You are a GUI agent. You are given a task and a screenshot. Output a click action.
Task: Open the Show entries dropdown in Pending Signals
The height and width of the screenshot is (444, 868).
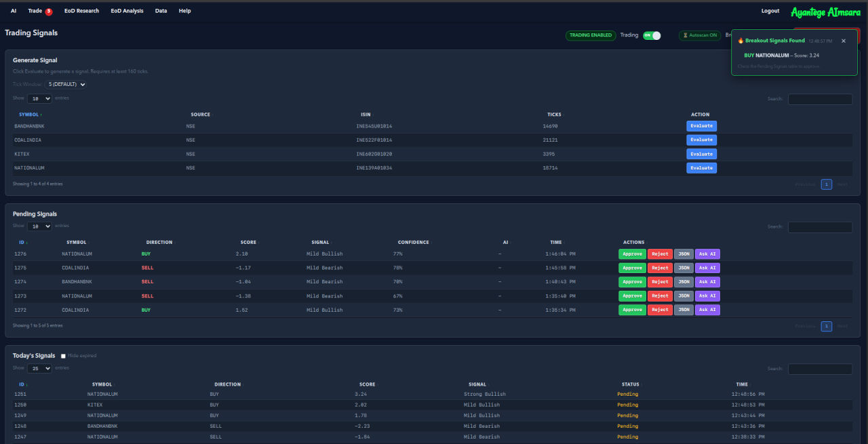click(40, 226)
